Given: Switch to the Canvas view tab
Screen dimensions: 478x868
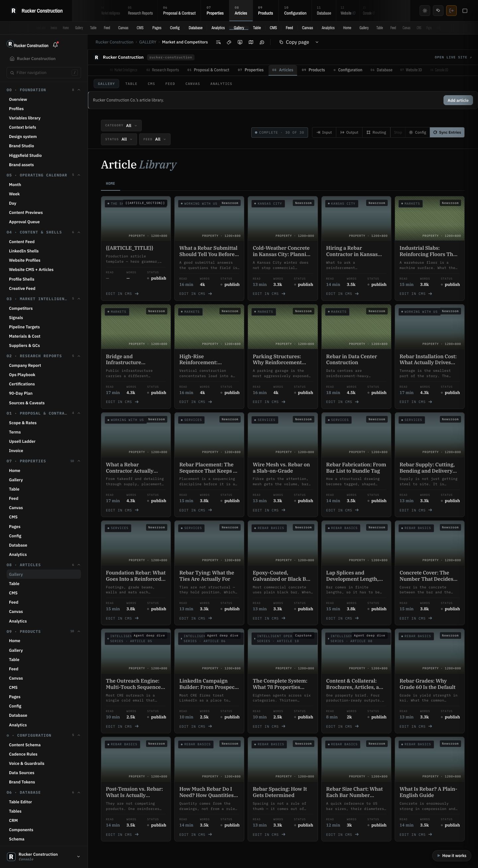Looking at the screenshot, I should 193,84.
